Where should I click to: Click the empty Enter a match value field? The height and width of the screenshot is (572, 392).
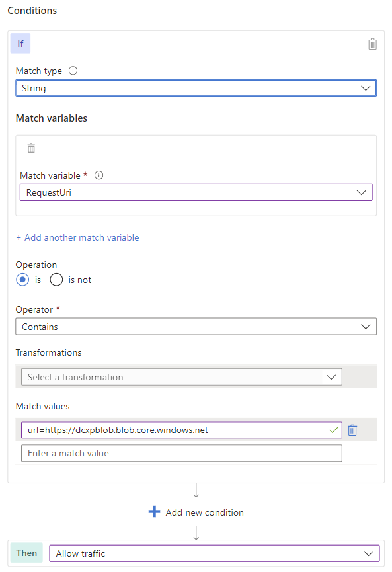(x=182, y=453)
